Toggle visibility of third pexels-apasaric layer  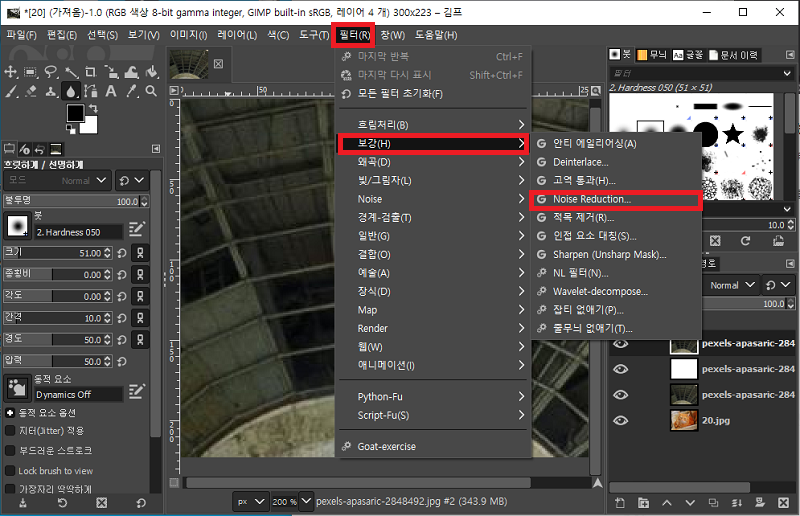pos(620,395)
